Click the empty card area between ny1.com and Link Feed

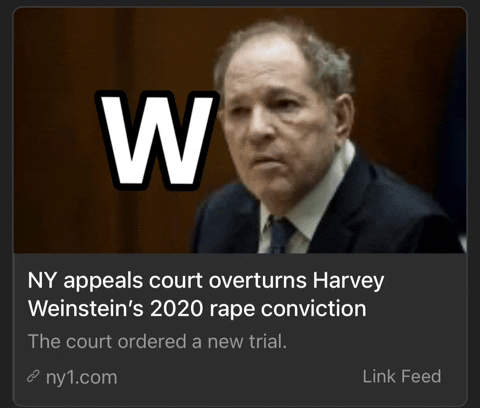[240, 377]
